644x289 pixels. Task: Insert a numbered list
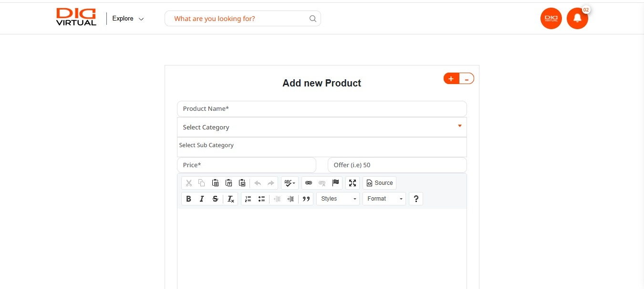pos(248,199)
